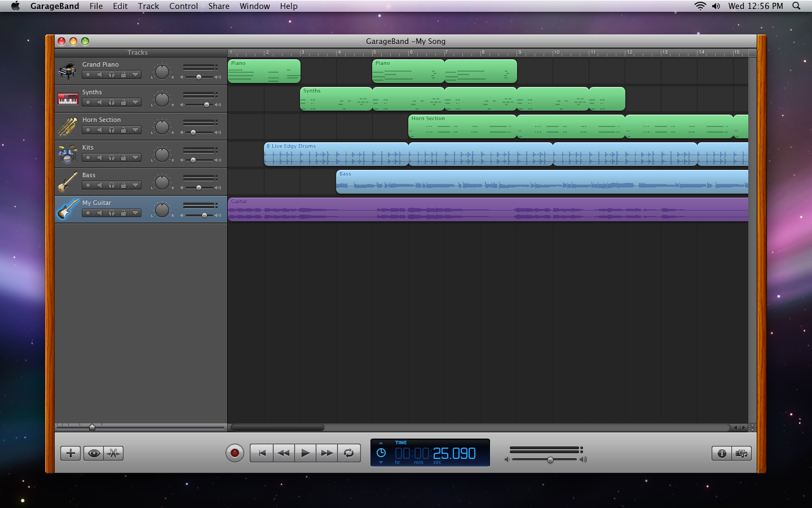Solo the Synths track
This screenshot has height=508, width=812.
(112, 102)
